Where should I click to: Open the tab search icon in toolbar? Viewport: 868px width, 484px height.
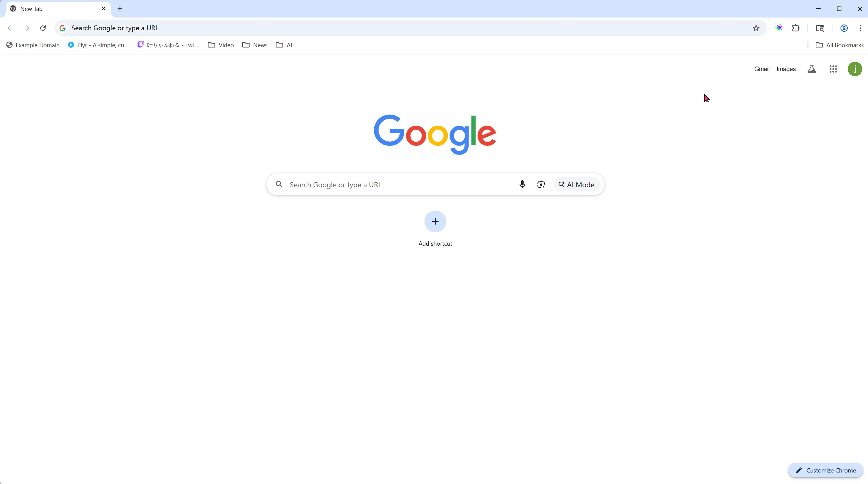coord(820,28)
